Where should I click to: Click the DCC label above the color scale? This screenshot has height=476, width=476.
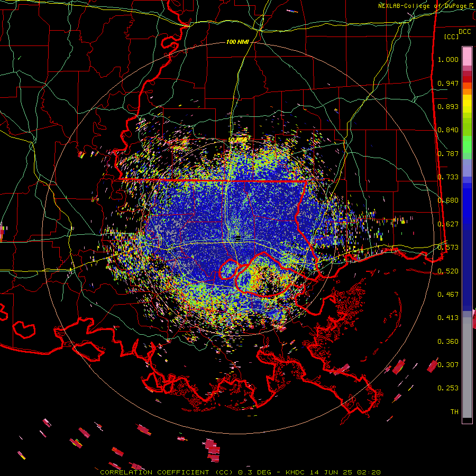pos(464,32)
